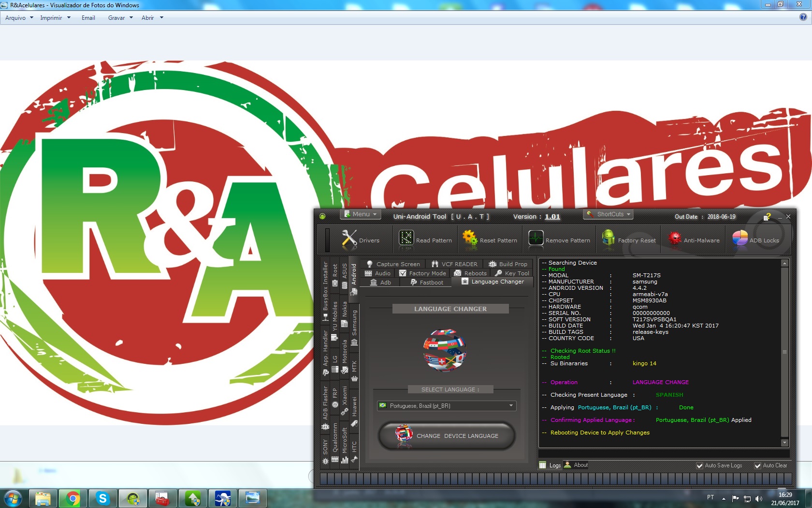
Task: Open the Drivers tool in UAT
Action: click(x=361, y=240)
